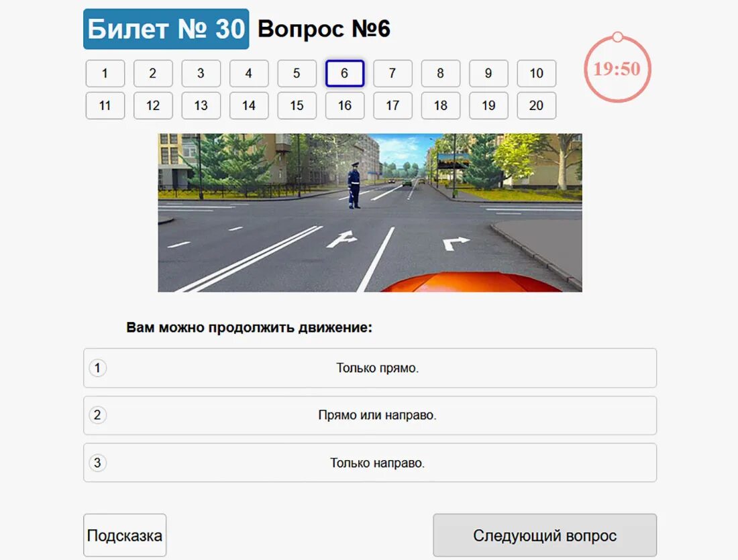Go to question number 10
This screenshot has height=560, width=738.
(537, 73)
